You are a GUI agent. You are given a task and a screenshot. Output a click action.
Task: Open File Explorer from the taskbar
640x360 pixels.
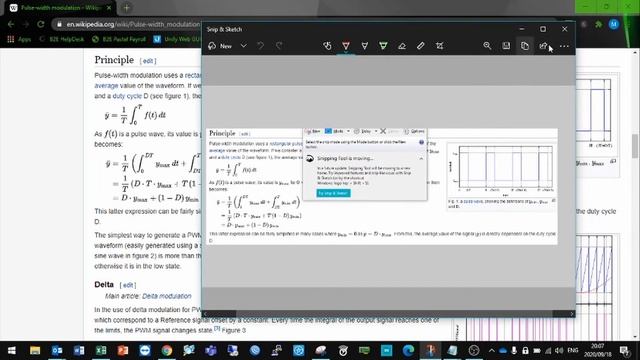click(x=35, y=350)
